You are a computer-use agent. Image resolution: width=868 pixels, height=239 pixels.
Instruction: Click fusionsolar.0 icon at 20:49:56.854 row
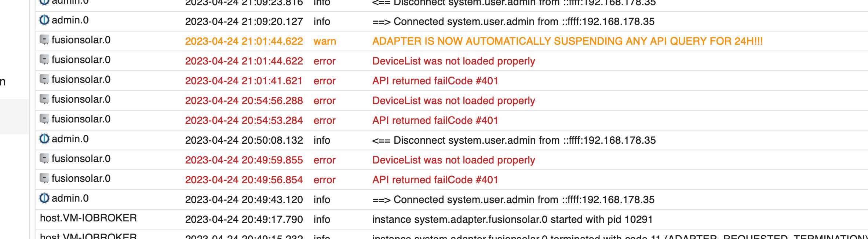[x=44, y=178]
